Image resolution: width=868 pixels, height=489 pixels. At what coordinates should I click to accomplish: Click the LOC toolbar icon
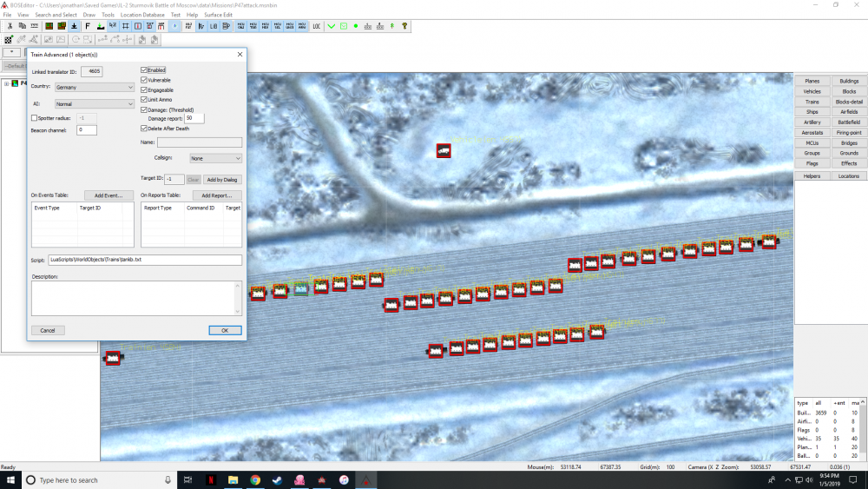click(x=317, y=26)
